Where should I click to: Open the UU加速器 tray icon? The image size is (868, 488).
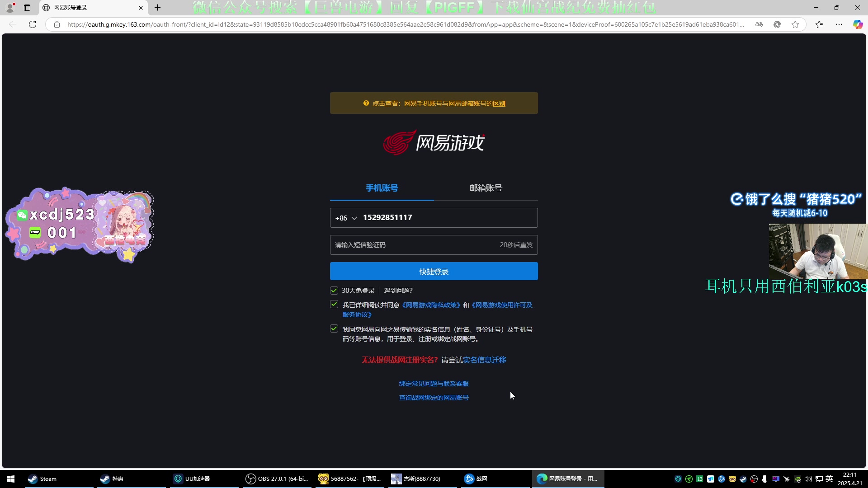point(678,479)
